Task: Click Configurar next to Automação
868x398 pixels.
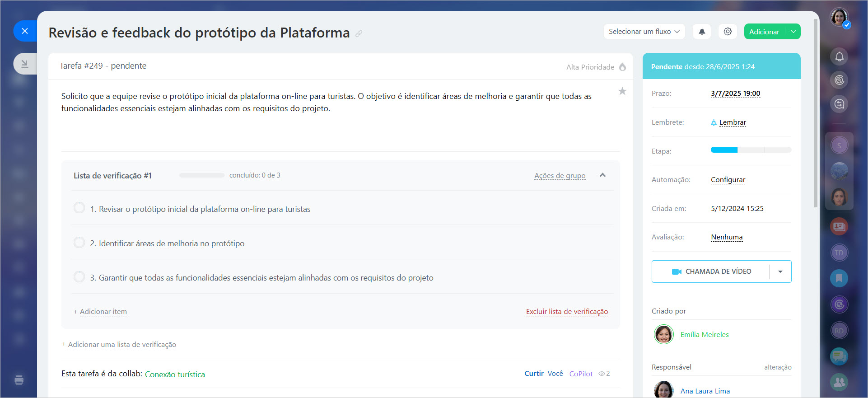Action: 728,180
